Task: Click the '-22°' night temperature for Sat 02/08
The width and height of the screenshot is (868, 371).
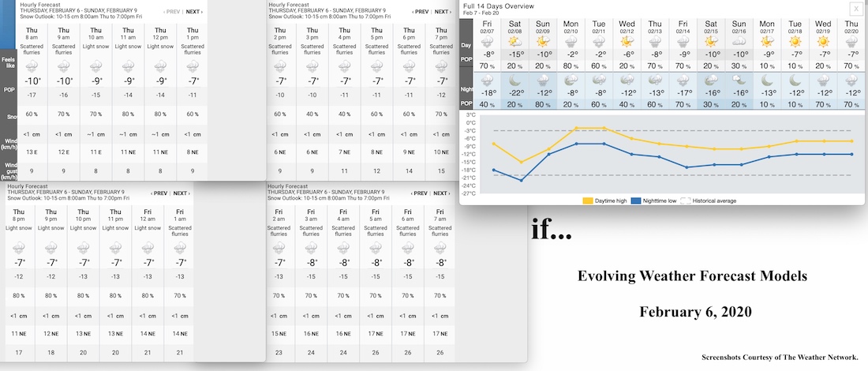Action: (516, 94)
